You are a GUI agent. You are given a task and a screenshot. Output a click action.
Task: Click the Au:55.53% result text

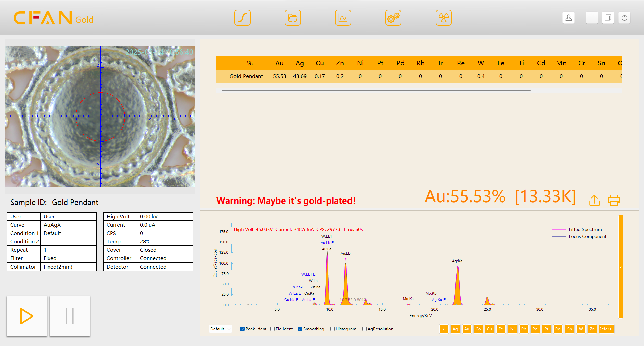pos(465,196)
